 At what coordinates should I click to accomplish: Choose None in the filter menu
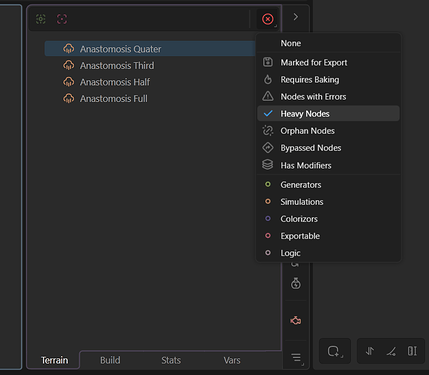tap(328, 43)
